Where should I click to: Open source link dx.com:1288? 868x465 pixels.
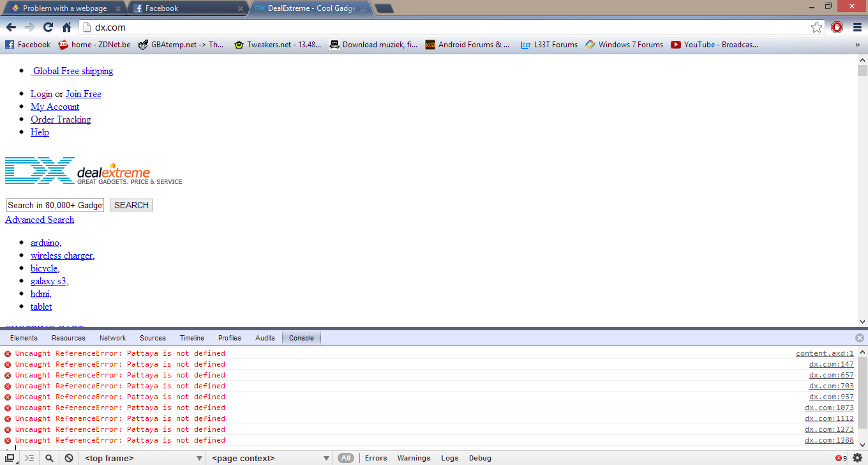[829, 440]
